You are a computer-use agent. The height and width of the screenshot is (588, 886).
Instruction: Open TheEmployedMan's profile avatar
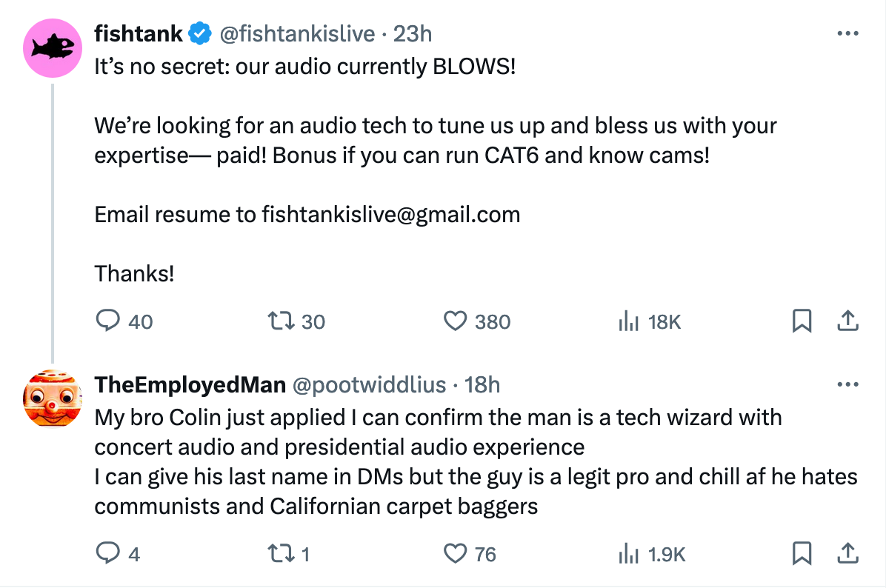tap(52, 398)
